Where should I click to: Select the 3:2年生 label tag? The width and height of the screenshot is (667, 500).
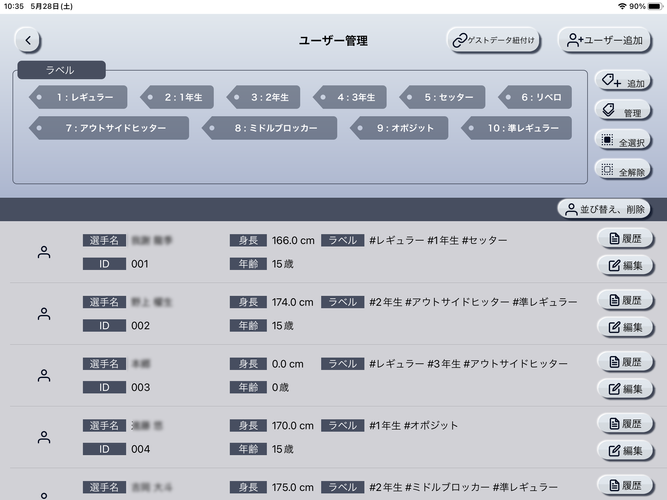pos(262,98)
